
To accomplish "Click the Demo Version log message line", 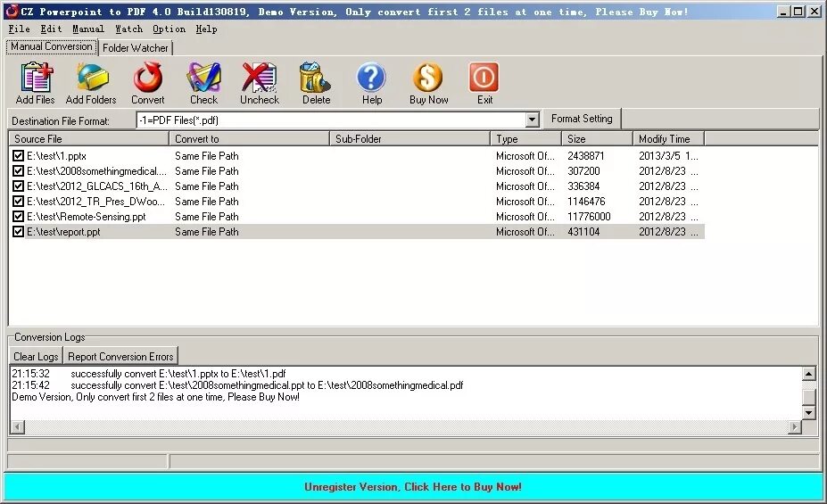I will pyautogui.click(x=155, y=397).
